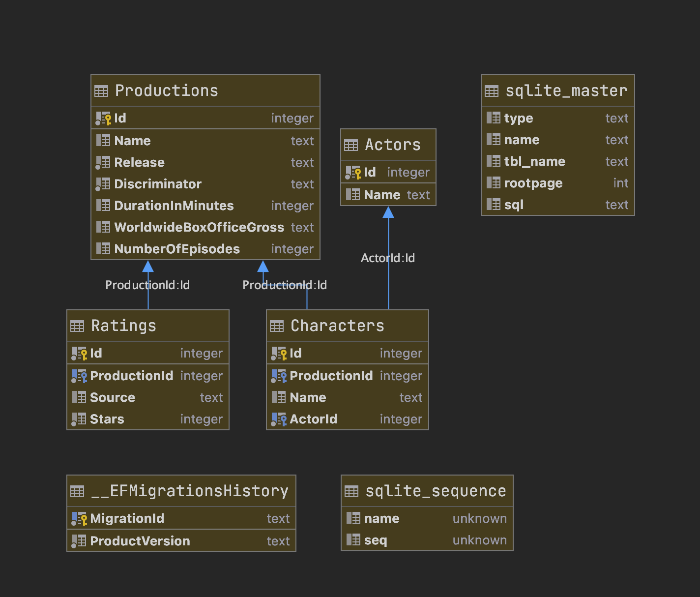Click the Characters table header icon
The height and width of the screenshot is (597, 700).
[277, 326]
